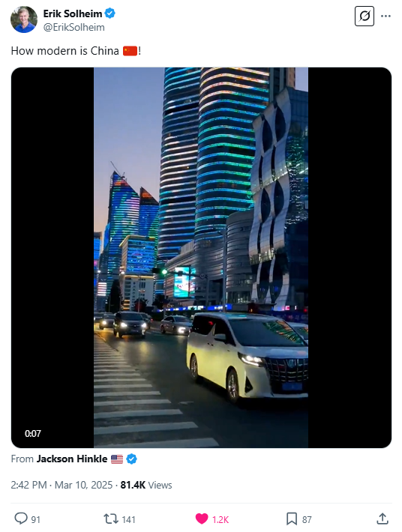Click the 141 repost count
The height and width of the screenshot is (532, 402).
(128, 519)
